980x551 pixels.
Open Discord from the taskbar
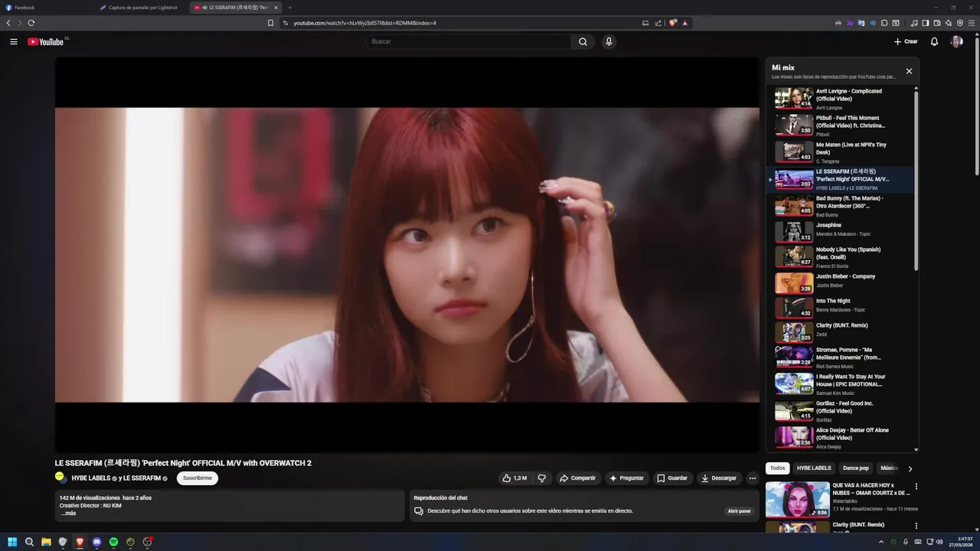[96, 542]
